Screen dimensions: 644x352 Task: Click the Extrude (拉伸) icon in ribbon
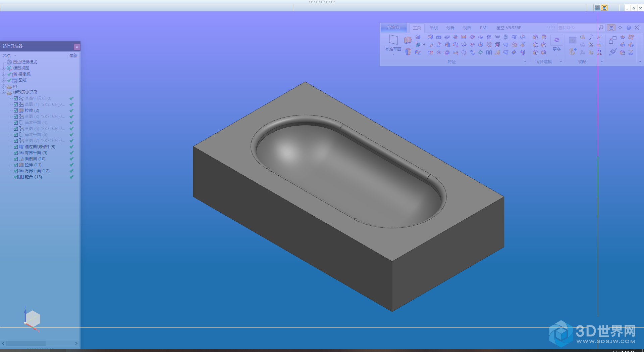[x=408, y=40]
